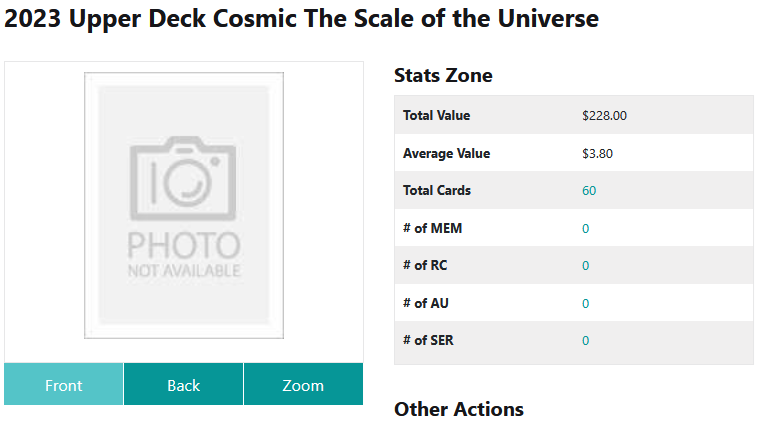Click the Total Value row label
The height and width of the screenshot is (421, 766).
(x=436, y=115)
